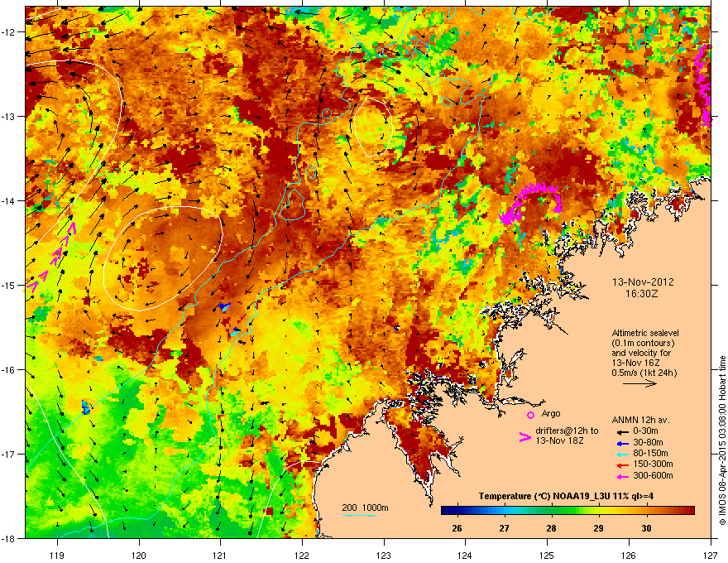The image size is (728, 563).
Task: Click the 'Altimetric sealevel' legend text
Action: (645, 333)
